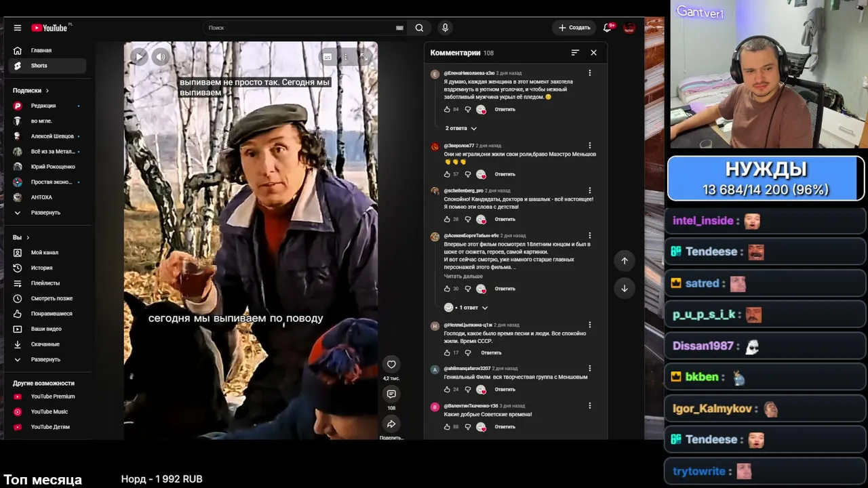Open the Юрий Рокощенко subscription channel
868x488 pixels.
(47, 167)
